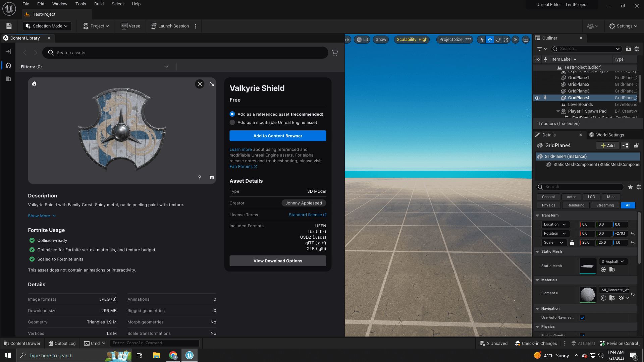Expand the Filters chevron in Content Library

pos(167,67)
